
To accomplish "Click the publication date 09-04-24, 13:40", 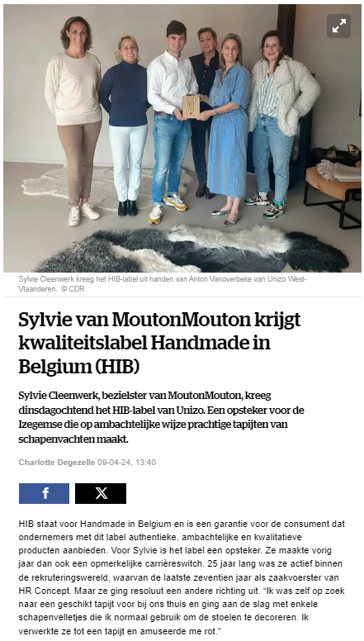I will (126, 463).
